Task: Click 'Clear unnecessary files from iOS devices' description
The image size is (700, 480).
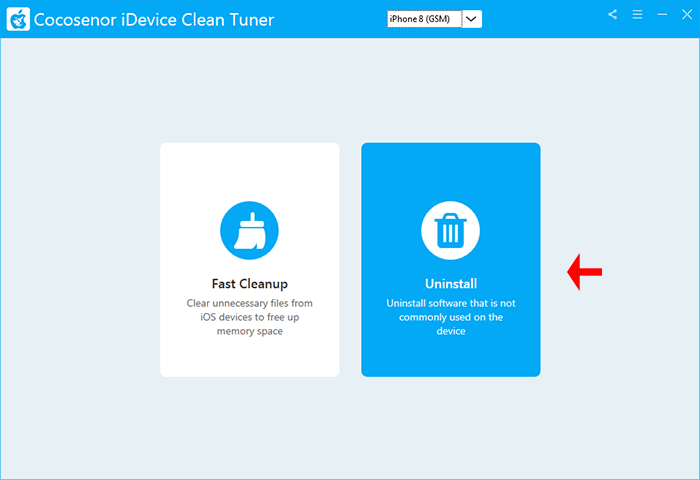Action: [x=250, y=317]
